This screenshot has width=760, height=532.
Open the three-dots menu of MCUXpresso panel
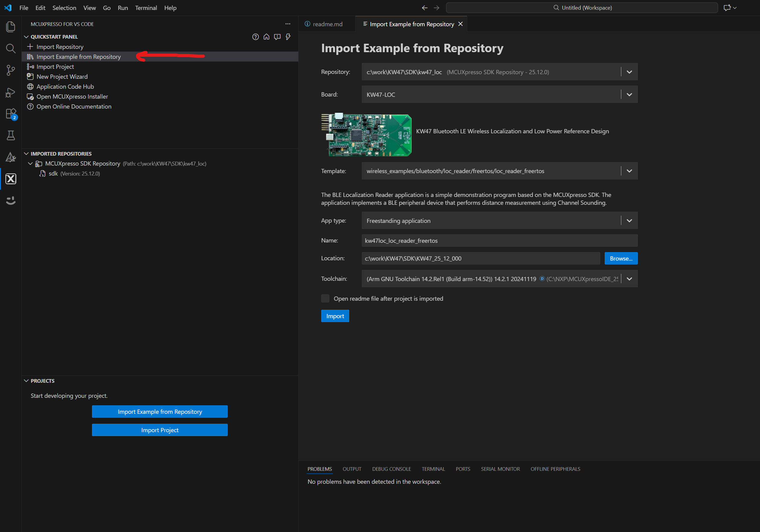point(288,24)
